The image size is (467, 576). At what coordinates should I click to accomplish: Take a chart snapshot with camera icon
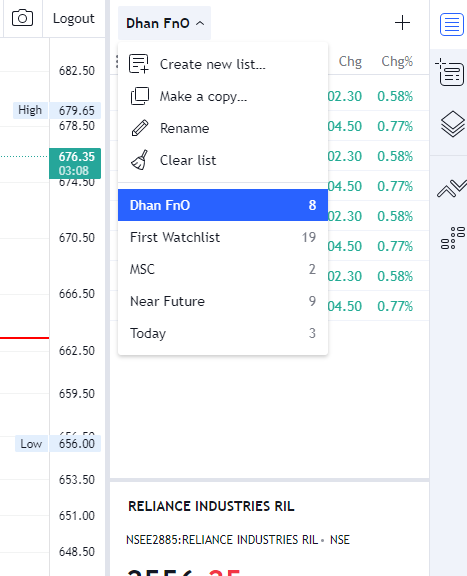coord(22,18)
